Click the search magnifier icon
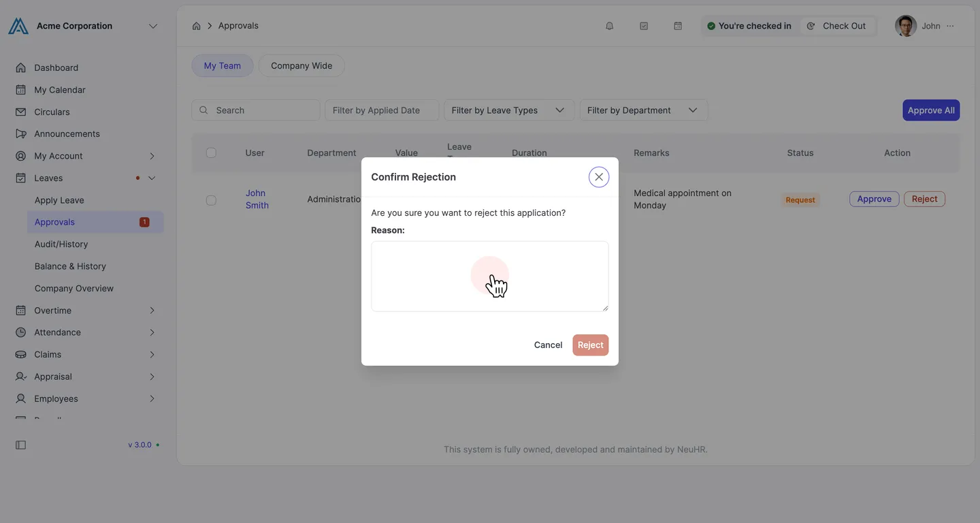 click(204, 110)
